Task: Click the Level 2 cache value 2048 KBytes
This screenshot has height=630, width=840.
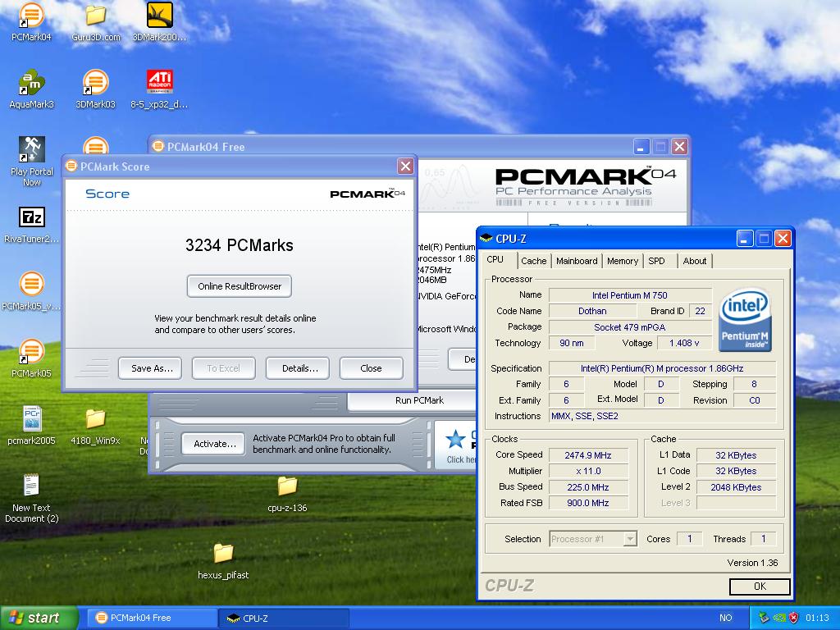Action: [736, 487]
